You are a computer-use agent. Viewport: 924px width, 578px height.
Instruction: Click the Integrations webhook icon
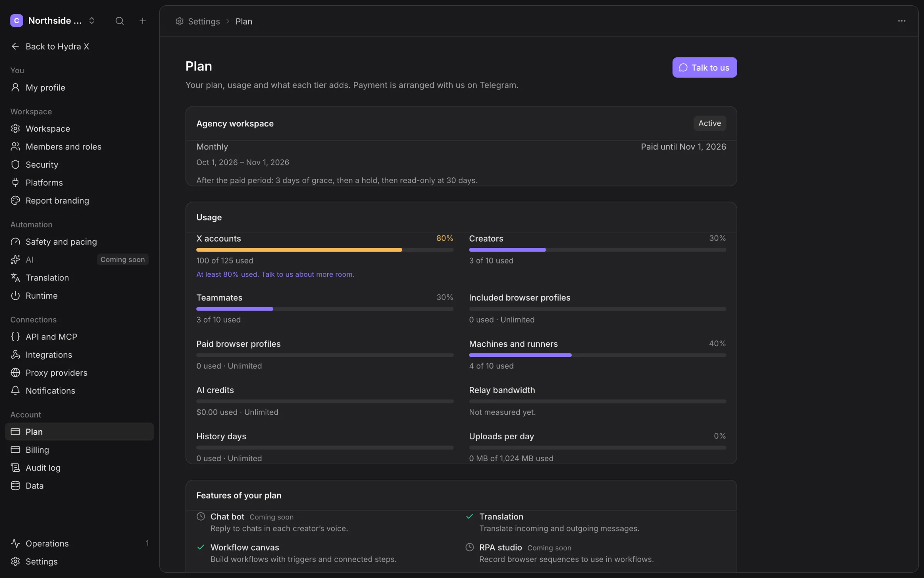tap(15, 355)
